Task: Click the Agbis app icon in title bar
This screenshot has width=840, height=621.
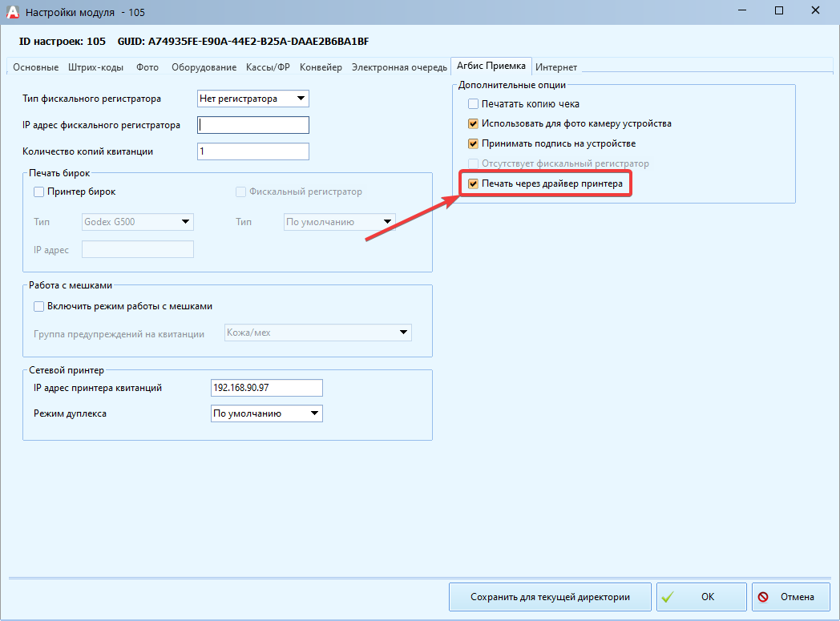Action: pos(13,12)
